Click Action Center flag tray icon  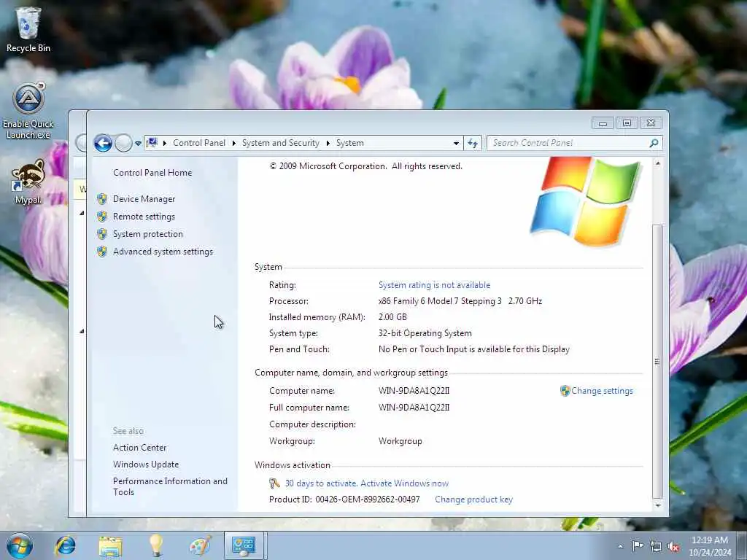638,546
